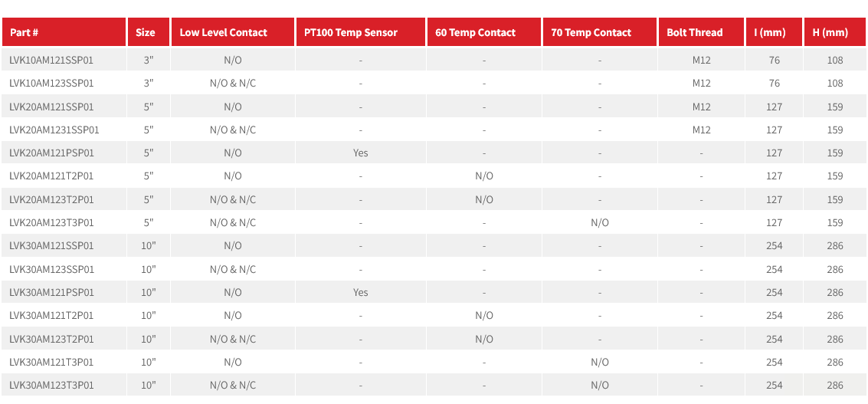
Task: Click the Size column header
Action: tap(146, 32)
